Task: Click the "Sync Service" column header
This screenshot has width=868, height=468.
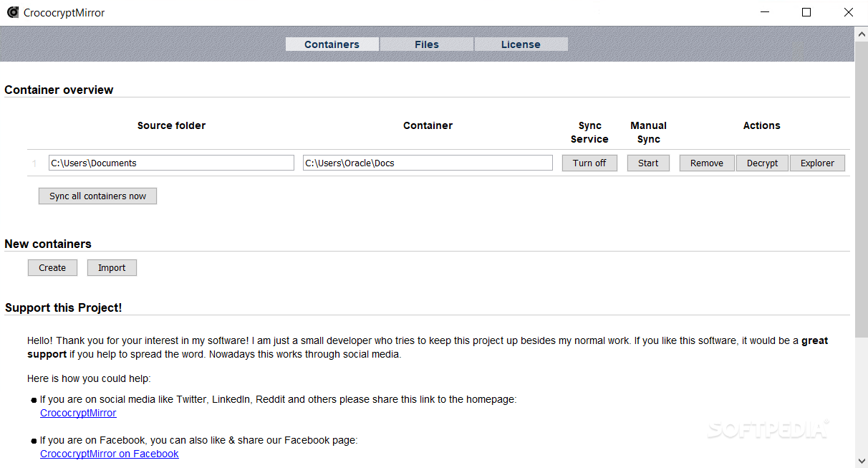Action: [589, 133]
